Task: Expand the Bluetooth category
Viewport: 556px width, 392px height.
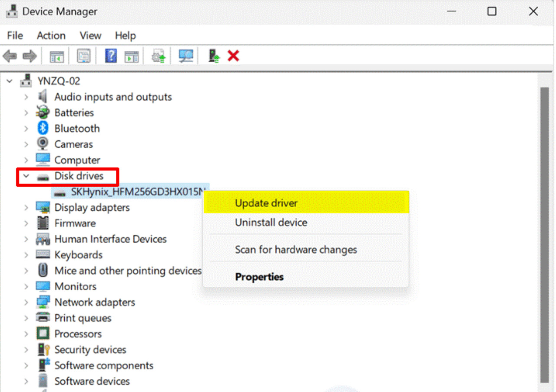Action: pyautogui.click(x=26, y=129)
